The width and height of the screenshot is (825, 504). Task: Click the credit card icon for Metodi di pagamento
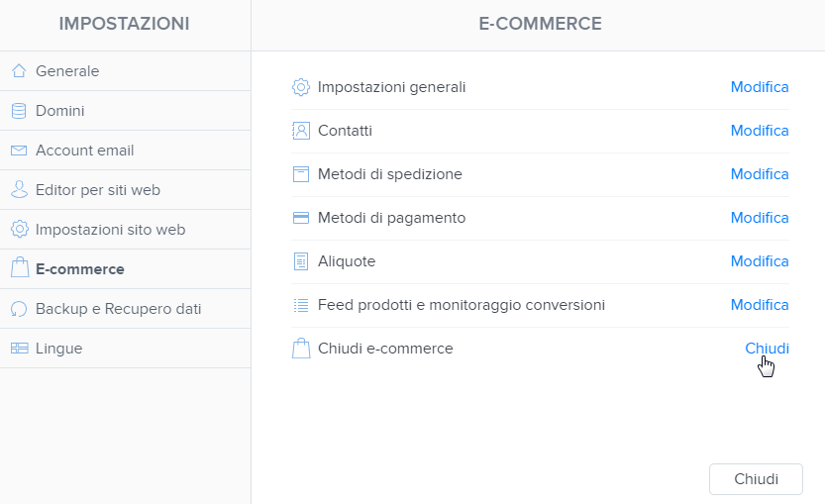point(301,218)
